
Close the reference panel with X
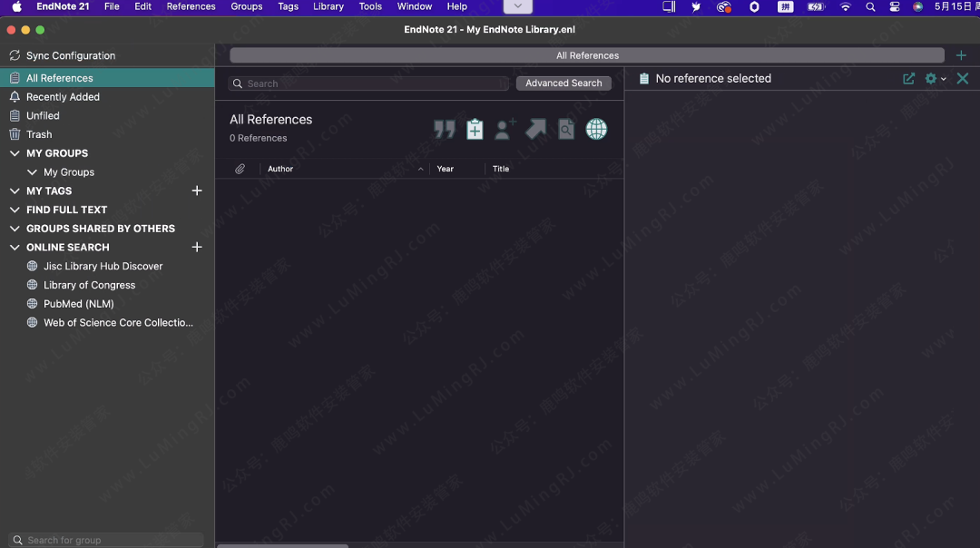(963, 79)
